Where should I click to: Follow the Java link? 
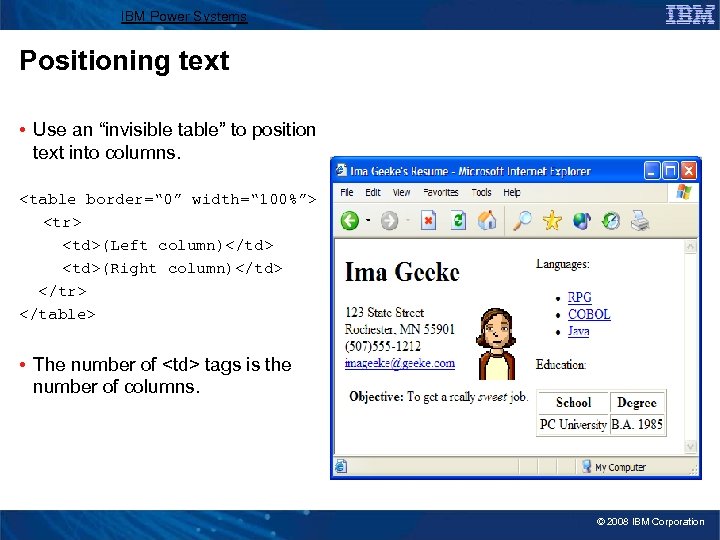pos(579,331)
